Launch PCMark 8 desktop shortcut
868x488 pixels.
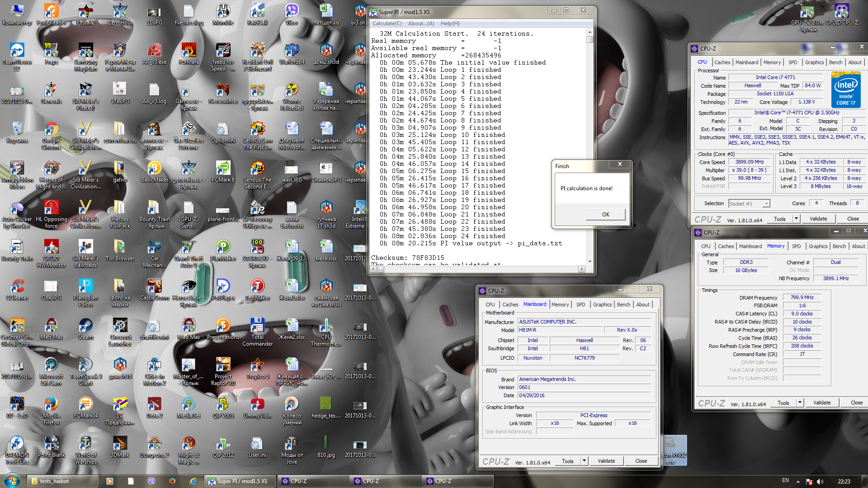(x=223, y=172)
